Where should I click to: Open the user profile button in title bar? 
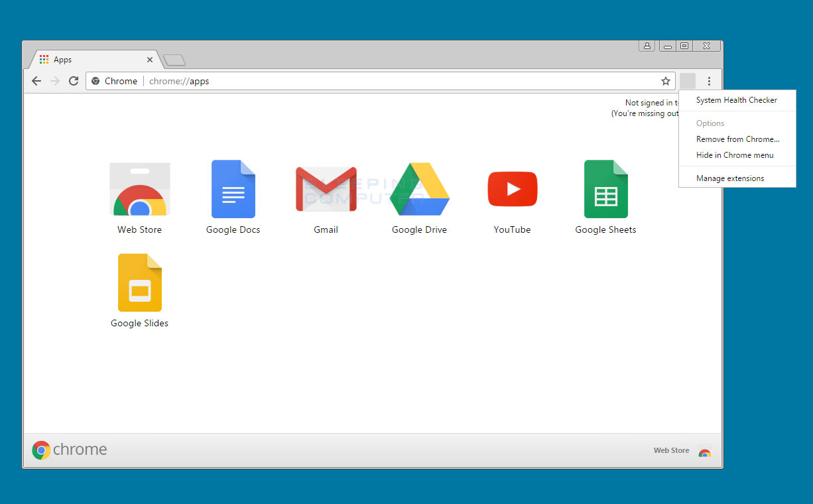pos(647,46)
